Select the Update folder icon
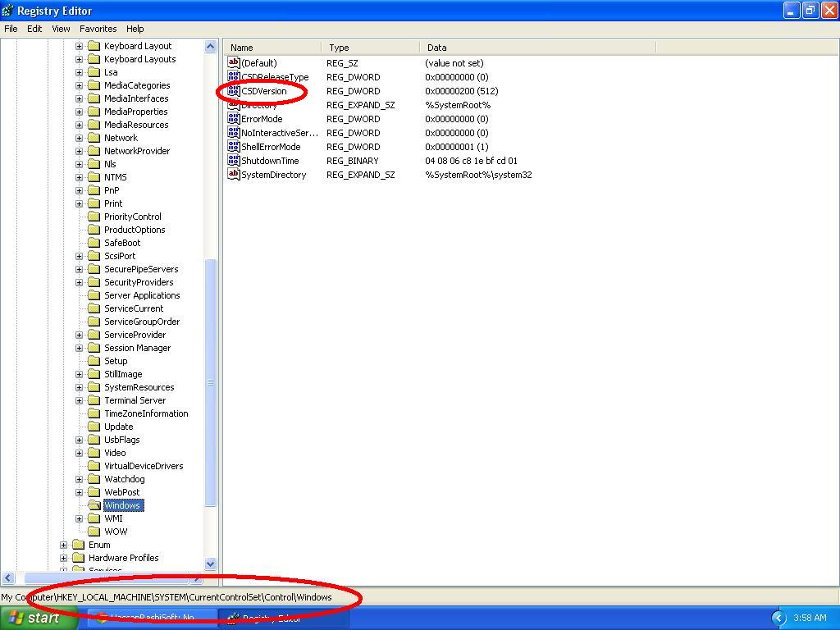Viewport: 840px width, 630px height. click(x=94, y=427)
